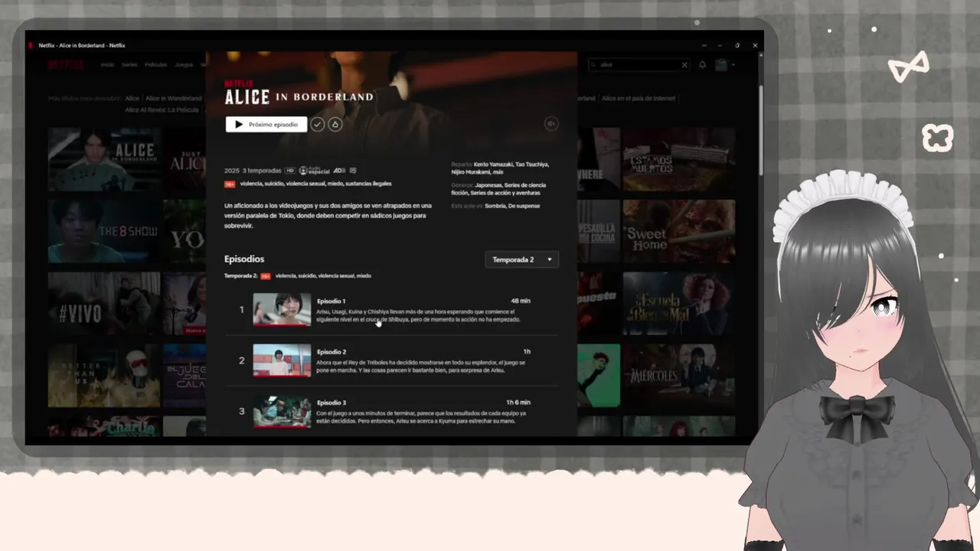
Task: Select the Episodio 2 title text
Action: (332, 352)
